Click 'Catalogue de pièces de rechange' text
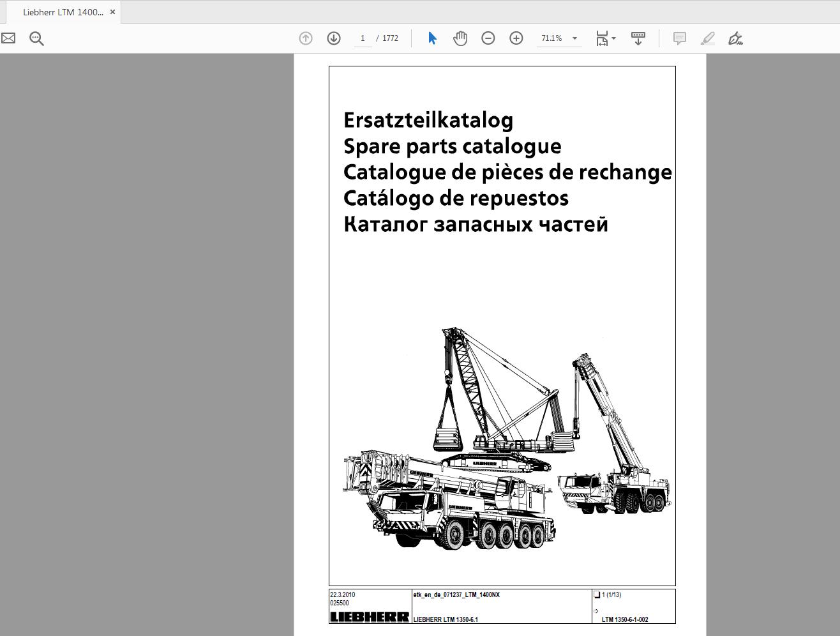The image size is (840, 636). 507,172
